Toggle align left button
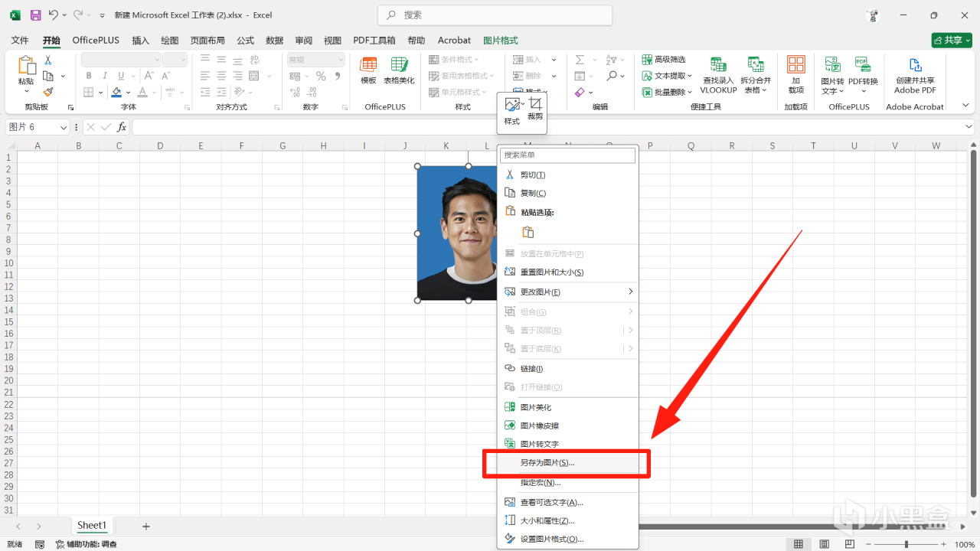This screenshot has height=551, width=980. click(205, 76)
